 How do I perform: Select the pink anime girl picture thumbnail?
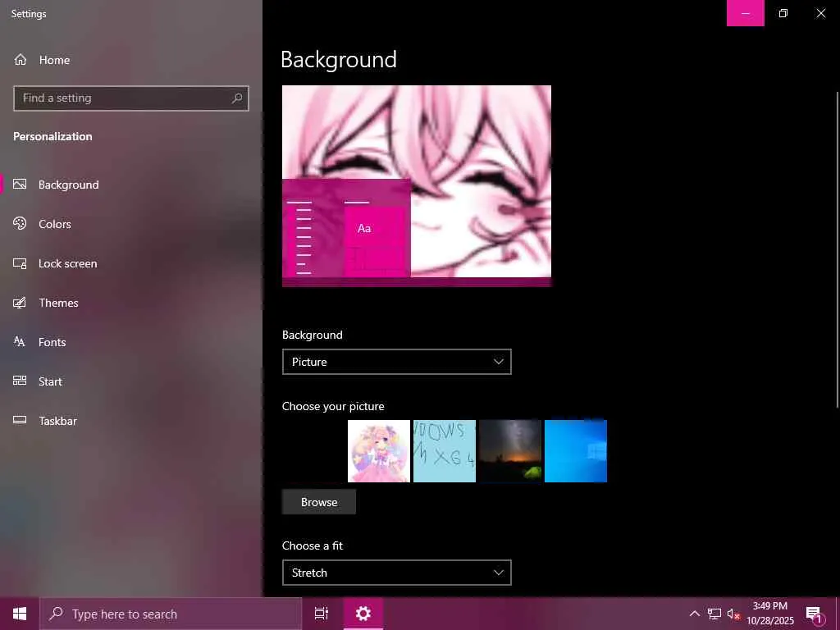click(x=379, y=451)
